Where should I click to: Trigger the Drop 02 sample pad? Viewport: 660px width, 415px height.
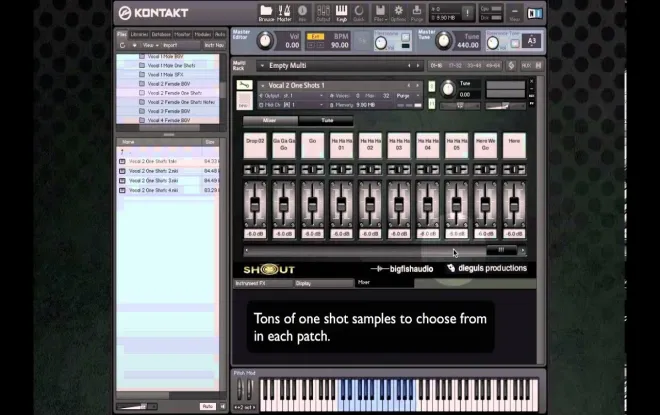pos(255,145)
